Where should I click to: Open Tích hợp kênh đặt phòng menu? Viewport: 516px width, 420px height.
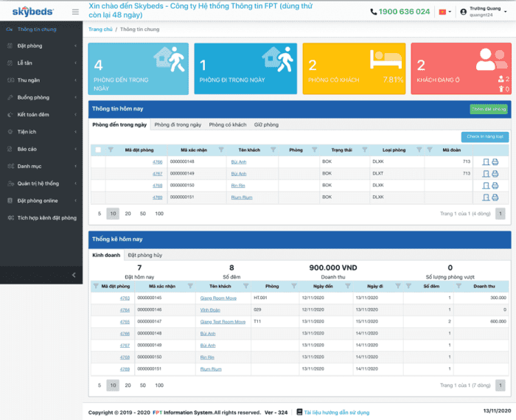[x=41, y=217]
